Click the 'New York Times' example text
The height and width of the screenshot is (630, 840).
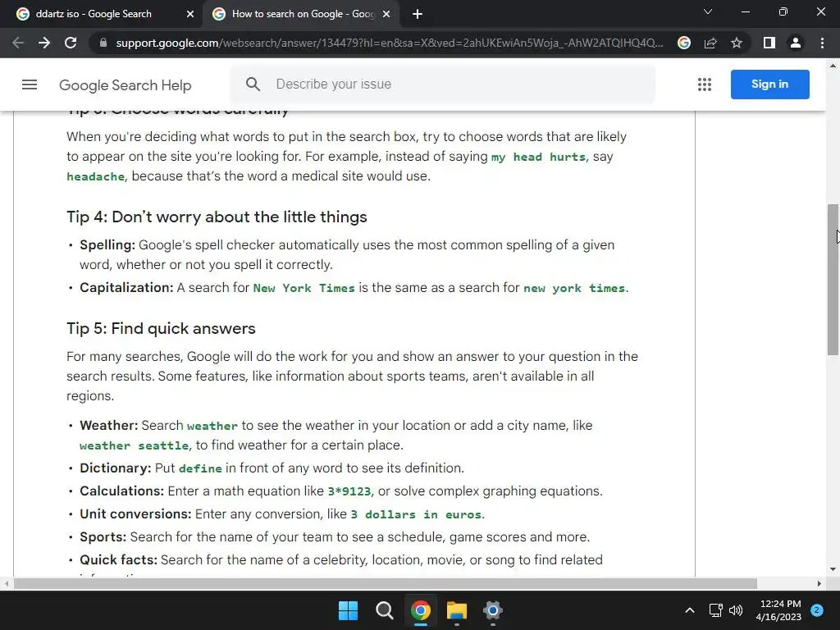point(304,288)
